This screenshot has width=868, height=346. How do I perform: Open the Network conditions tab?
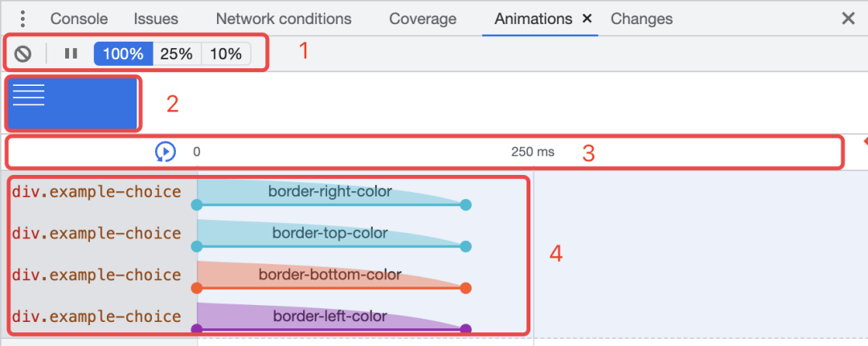(x=284, y=18)
